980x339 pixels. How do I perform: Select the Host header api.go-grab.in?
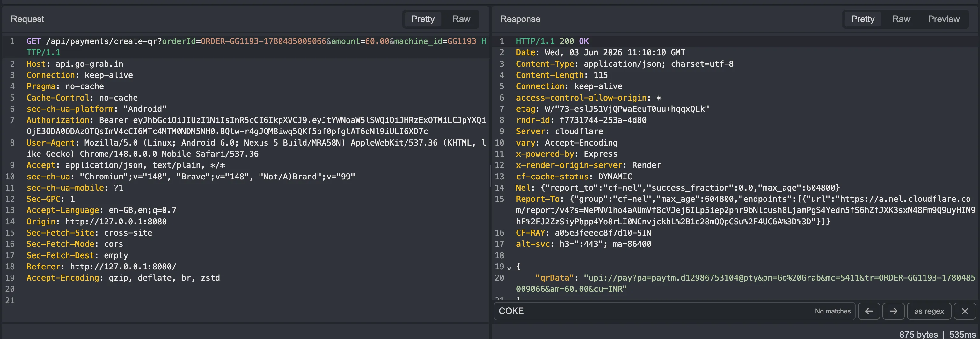(75, 64)
